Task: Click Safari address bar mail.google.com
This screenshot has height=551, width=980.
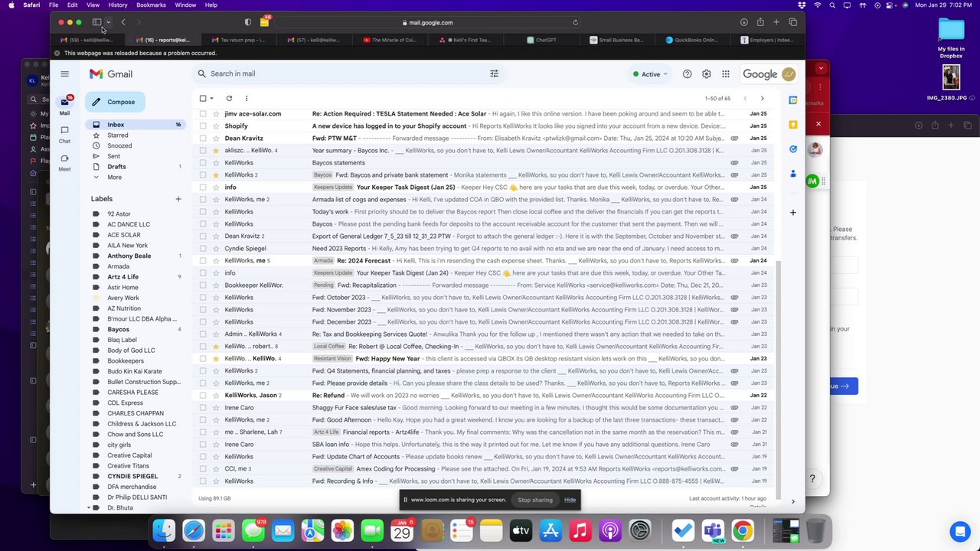Action: [x=426, y=22]
